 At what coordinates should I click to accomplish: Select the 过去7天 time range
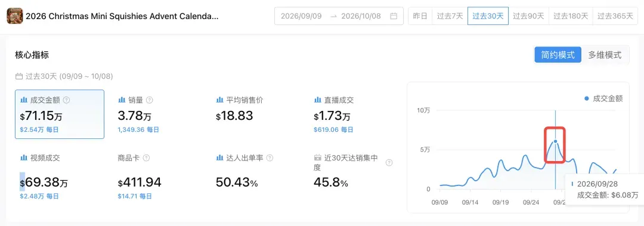tap(450, 16)
